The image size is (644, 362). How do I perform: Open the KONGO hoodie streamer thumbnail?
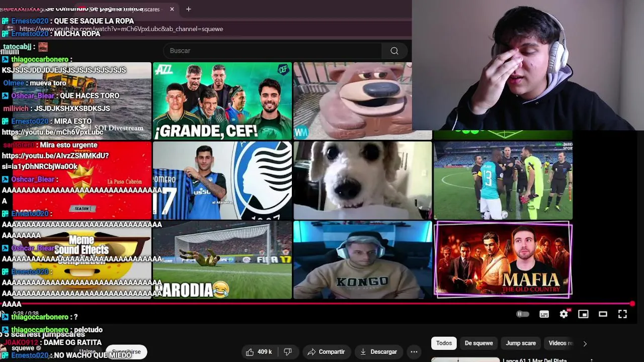[x=362, y=260]
